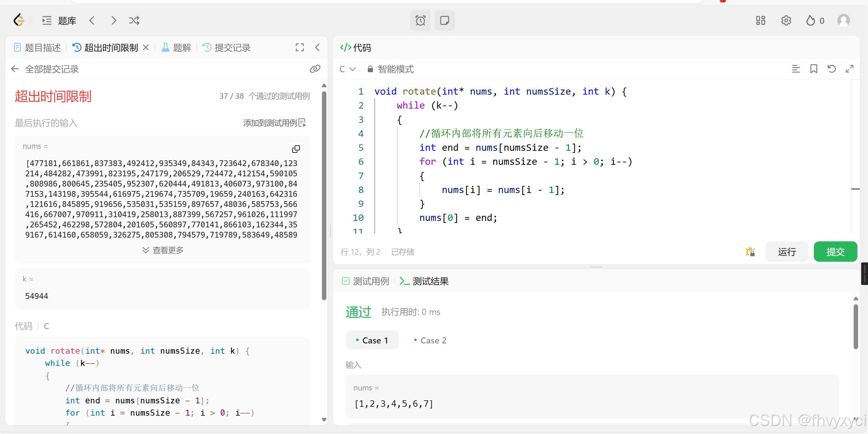Open the layout grid icon
The image size is (868, 434).
[x=760, y=21]
